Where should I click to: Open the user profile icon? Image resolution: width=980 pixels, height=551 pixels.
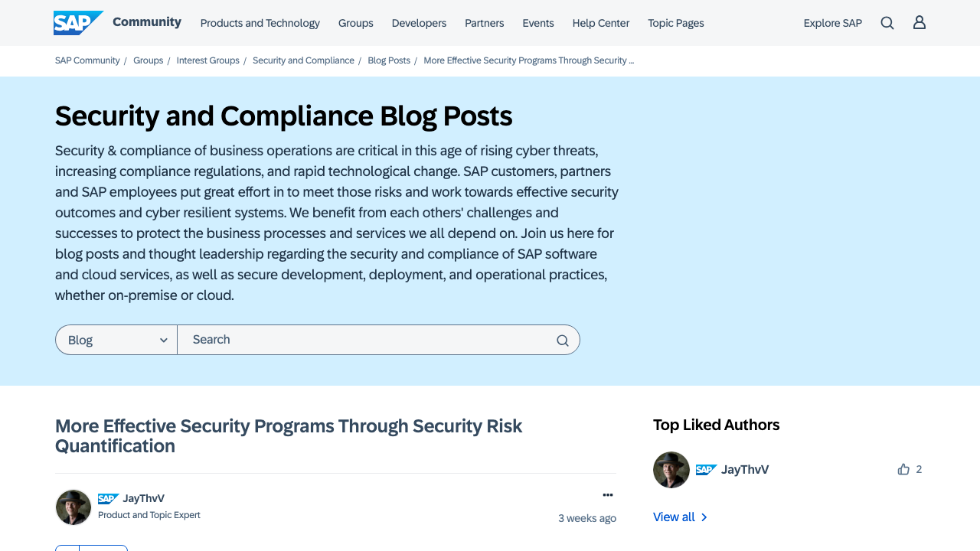[920, 23]
